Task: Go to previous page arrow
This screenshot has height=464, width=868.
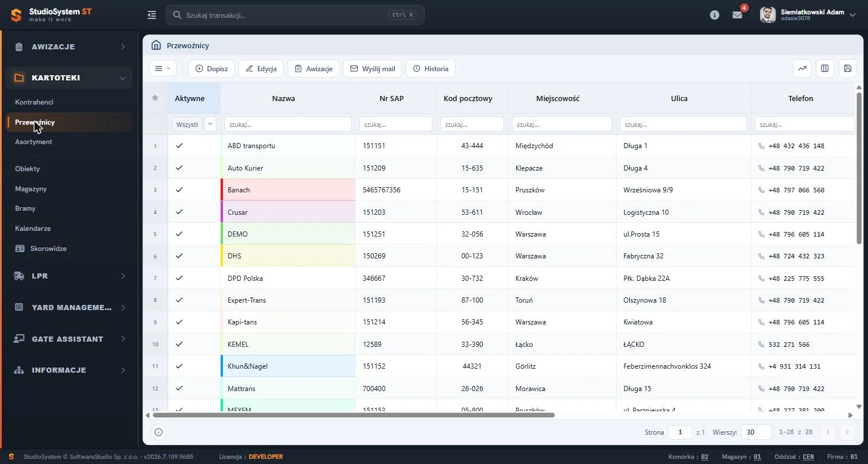Action: point(828,432)
